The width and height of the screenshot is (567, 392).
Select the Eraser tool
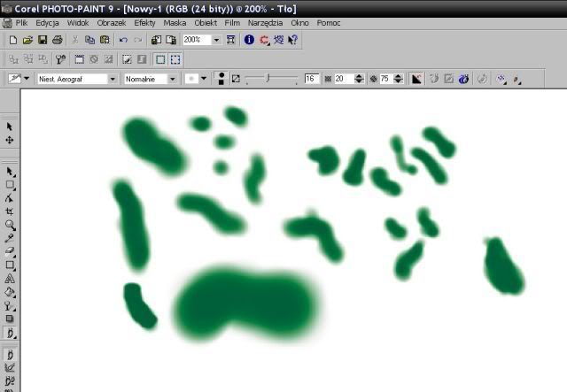(10, 252)
